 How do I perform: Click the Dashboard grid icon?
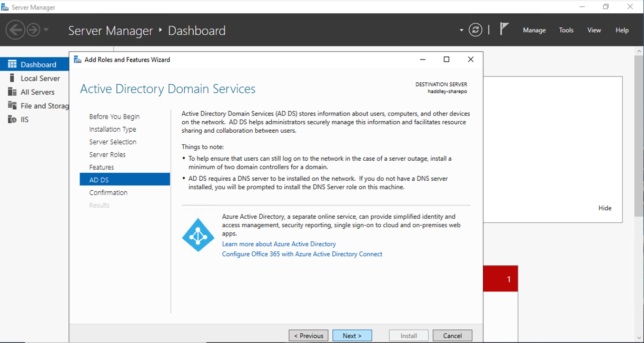(12, 64)
